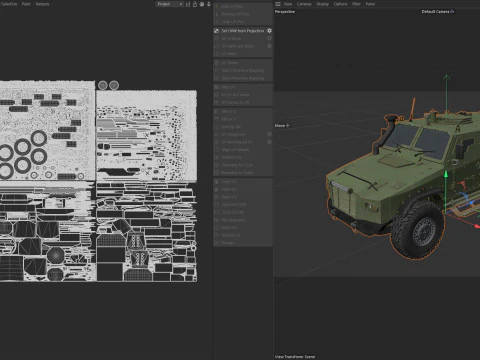Click the Clear UV Pins command
This screenshot has width=480, height=360.
click(233, 22)
